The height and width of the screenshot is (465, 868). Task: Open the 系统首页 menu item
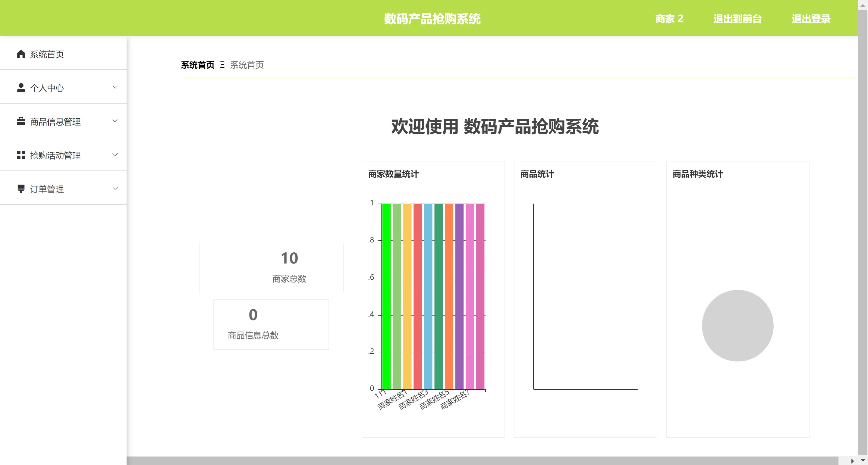click(x=47, y=54)
